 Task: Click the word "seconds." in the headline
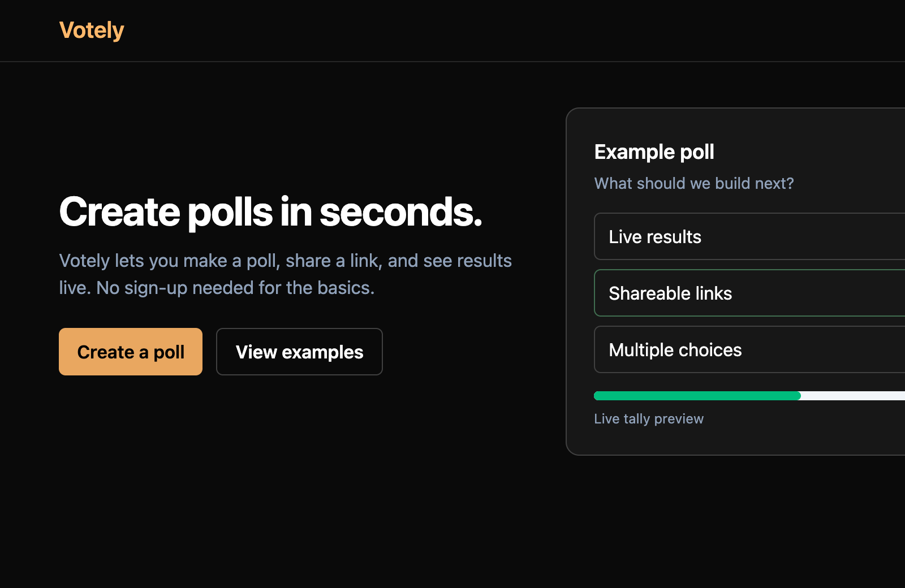point(400,212)
